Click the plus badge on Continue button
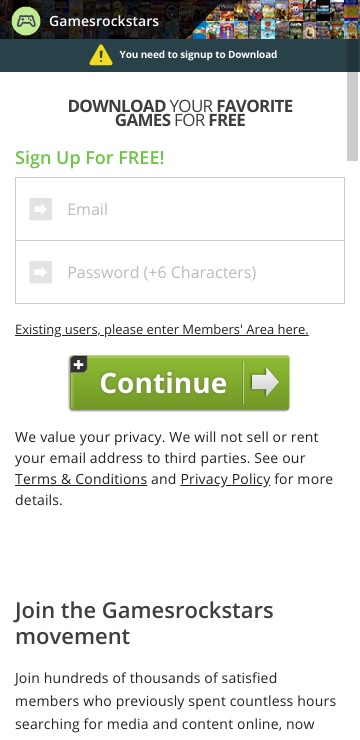360x740 pixels. pyautogui.click(x=79, y=364)
